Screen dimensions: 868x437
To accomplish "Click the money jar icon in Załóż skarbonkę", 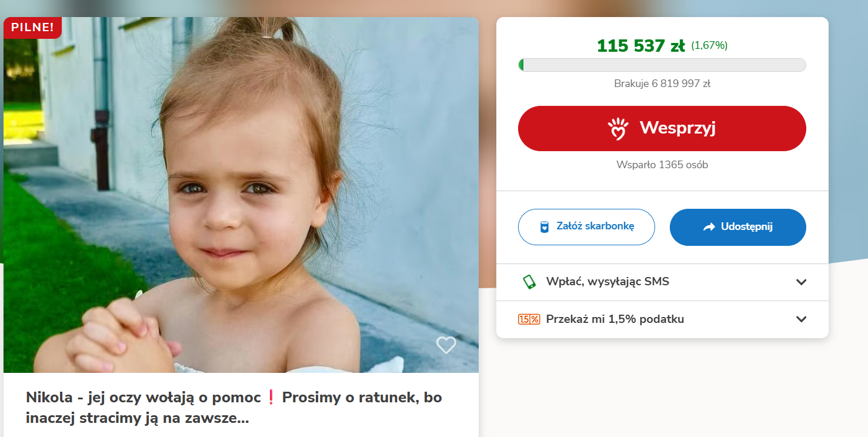I will coord(545,227).
